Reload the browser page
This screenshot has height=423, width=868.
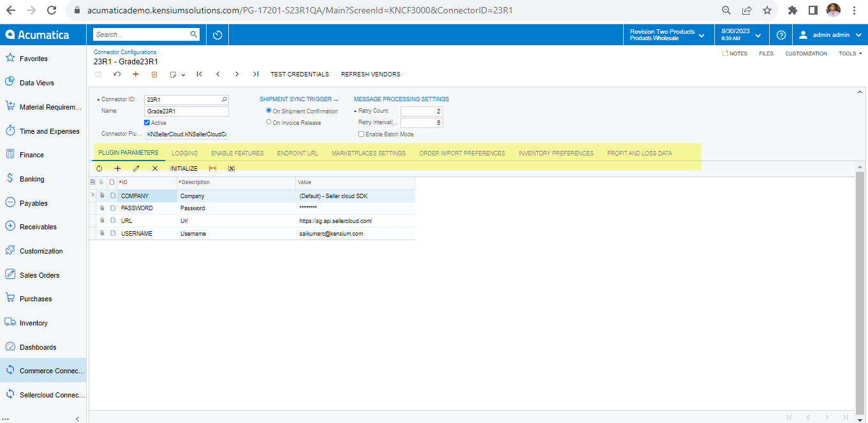[52, 10]
